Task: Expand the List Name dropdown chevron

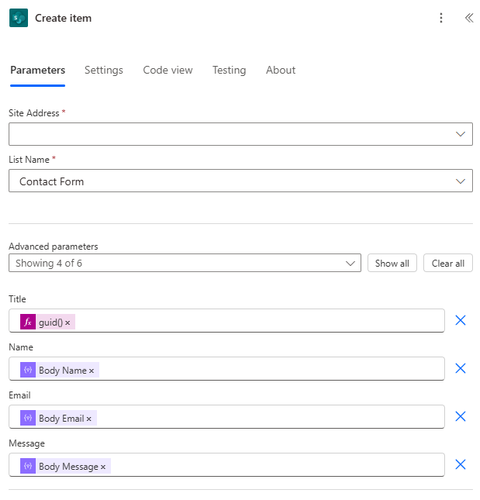Action: [460, 181]
